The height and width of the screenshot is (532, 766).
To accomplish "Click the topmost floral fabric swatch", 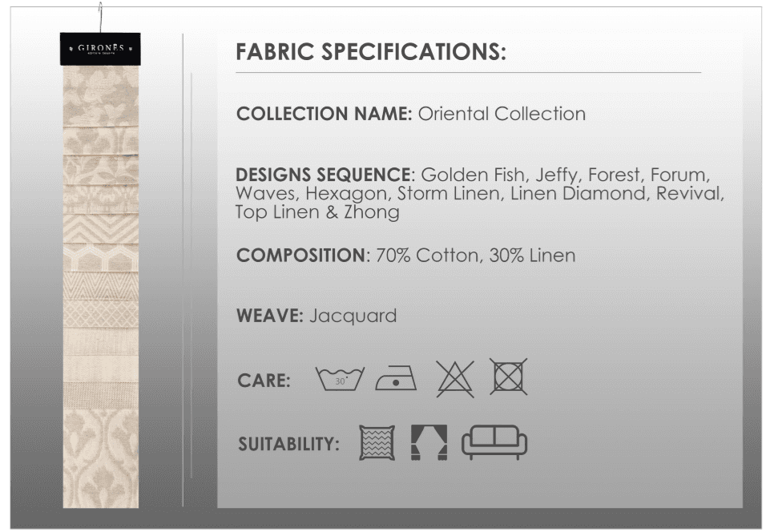I will point(101,95).
